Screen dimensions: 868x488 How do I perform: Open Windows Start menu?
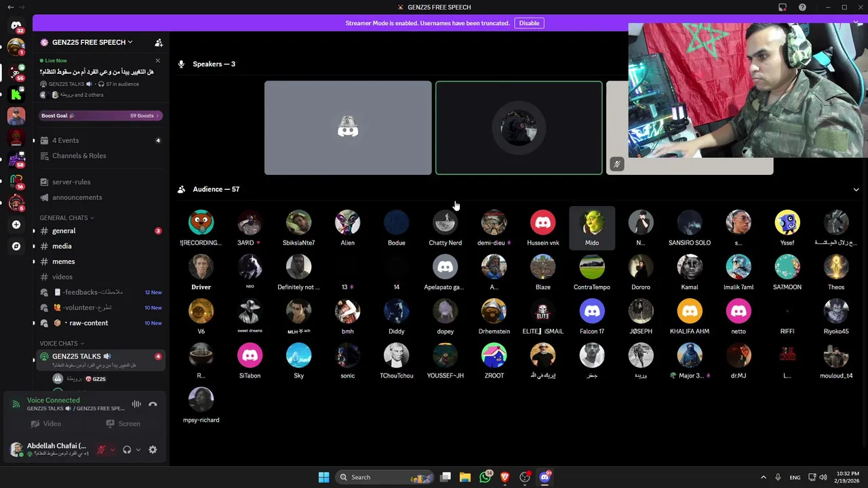click(323, 477)
